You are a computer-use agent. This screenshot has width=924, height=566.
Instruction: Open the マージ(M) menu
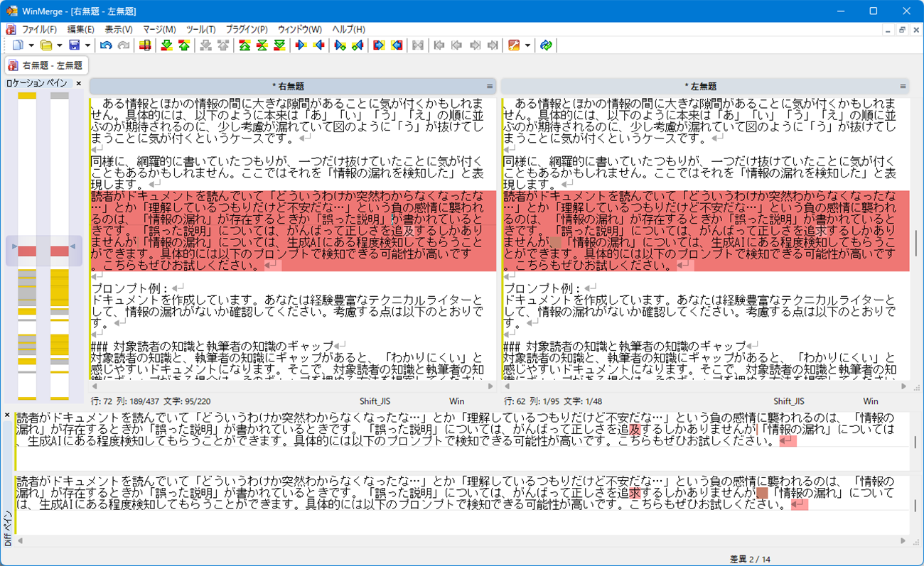(159, 29)
